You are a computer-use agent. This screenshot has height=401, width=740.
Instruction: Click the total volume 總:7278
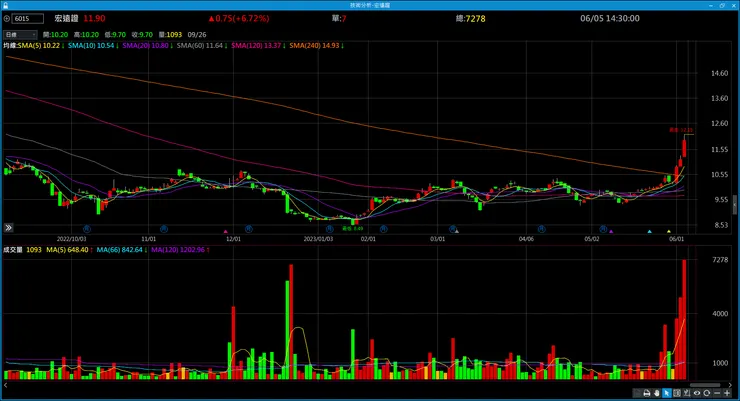[471, 18]
